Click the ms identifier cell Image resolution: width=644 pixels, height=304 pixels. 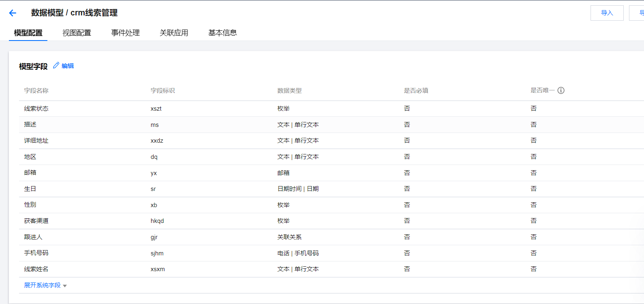tap(155, 125)
